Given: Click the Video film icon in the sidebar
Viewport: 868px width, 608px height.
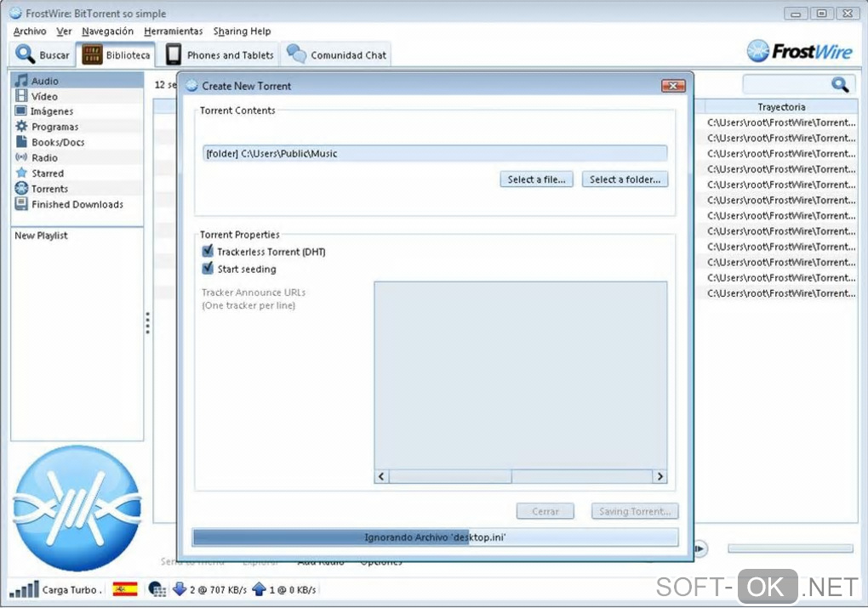Looking at the screenshot, I should coord(21,96).
